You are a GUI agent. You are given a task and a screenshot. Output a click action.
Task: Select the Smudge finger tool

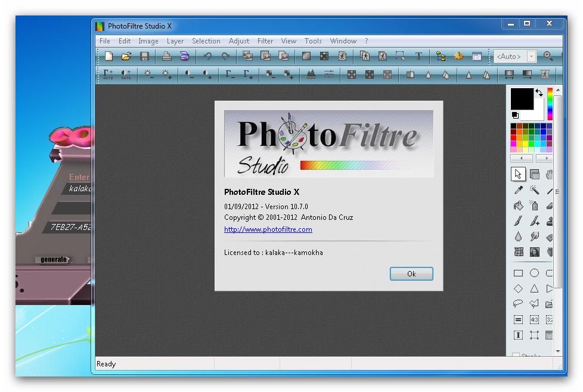(534, 237)
